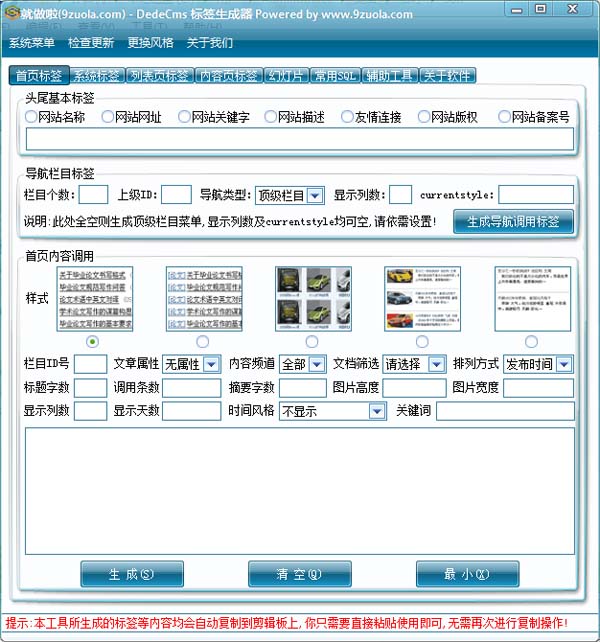Viewport: 600px width, 642px height.
Task: Minimize the window from the title bar
Action: [517, 9]
